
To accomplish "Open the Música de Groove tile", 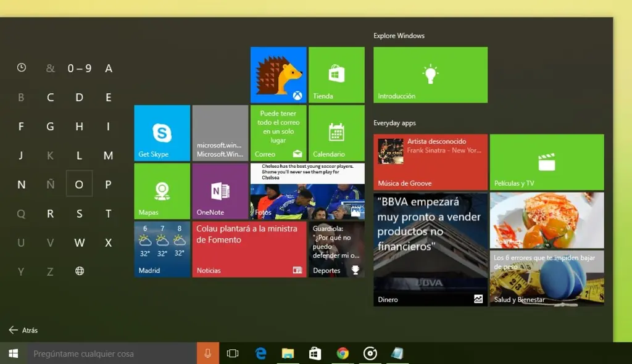I will pyautogui.click(x=430, y=162).
